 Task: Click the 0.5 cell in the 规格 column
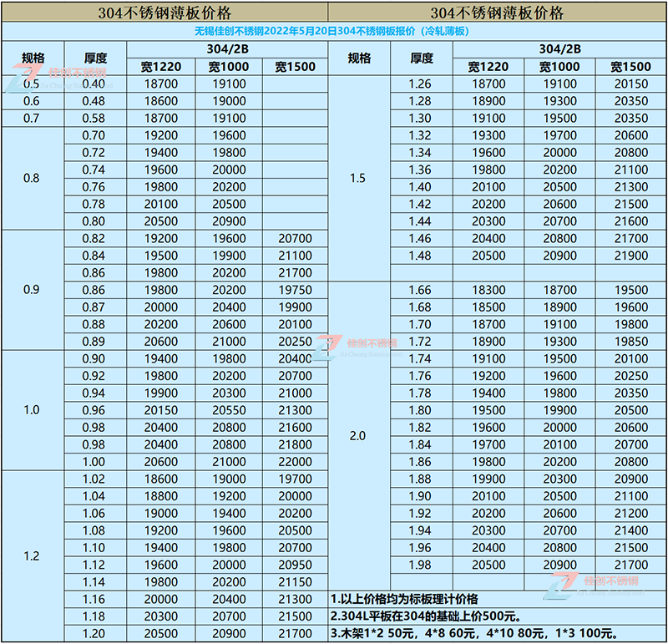coord(32,84)
